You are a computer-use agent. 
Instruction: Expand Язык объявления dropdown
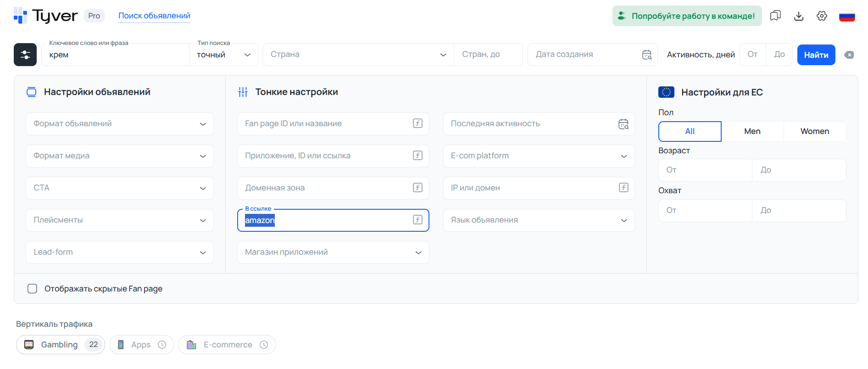(539, 220)
